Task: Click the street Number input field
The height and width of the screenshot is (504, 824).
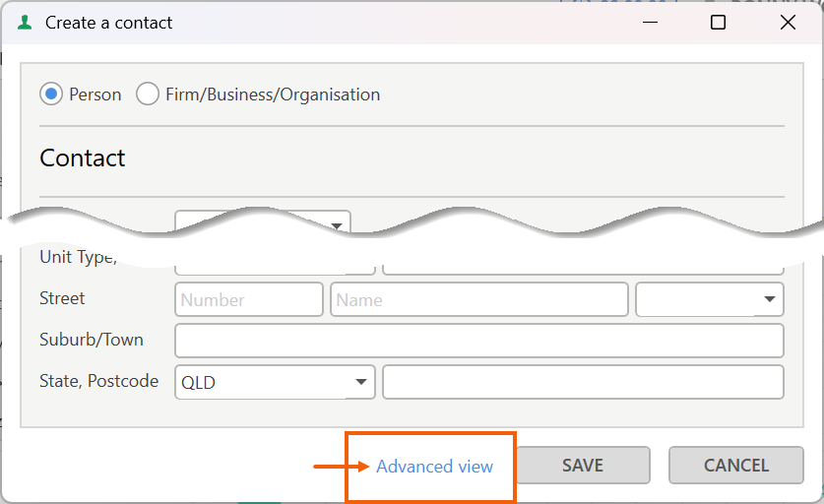Action: [249, 299]
